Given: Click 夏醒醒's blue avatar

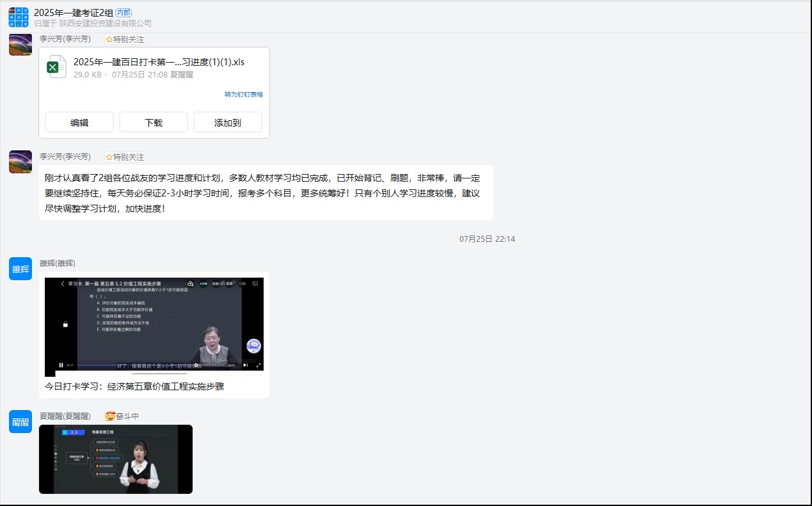Looking at the screenshot, I should point(20,422).
